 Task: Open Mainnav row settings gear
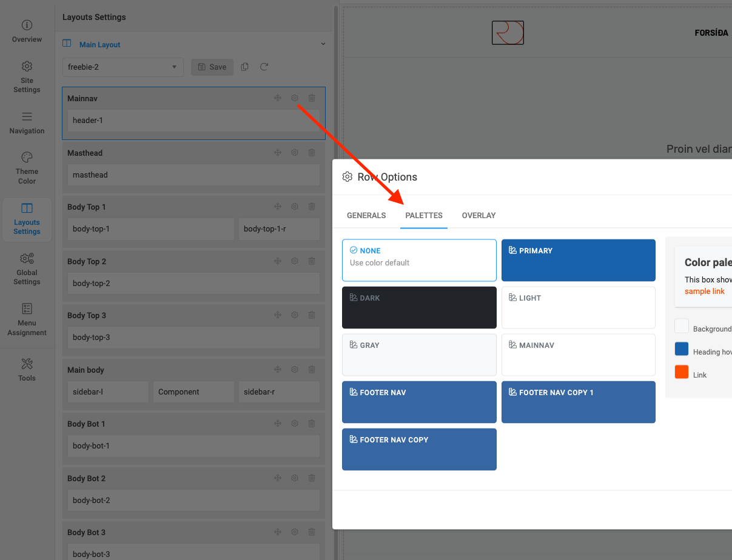(295, 98)
